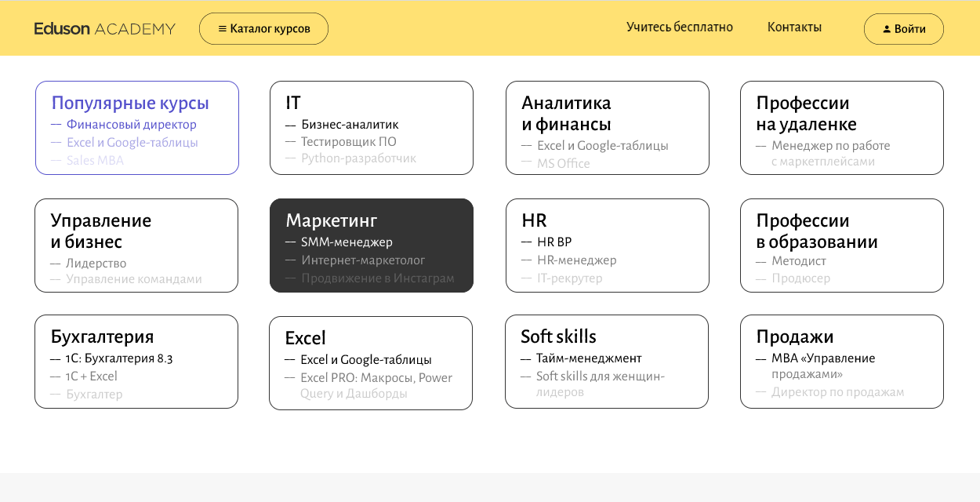Click the Методист course link
Viewport: 980px width, 502px height.
pos(799,261)
